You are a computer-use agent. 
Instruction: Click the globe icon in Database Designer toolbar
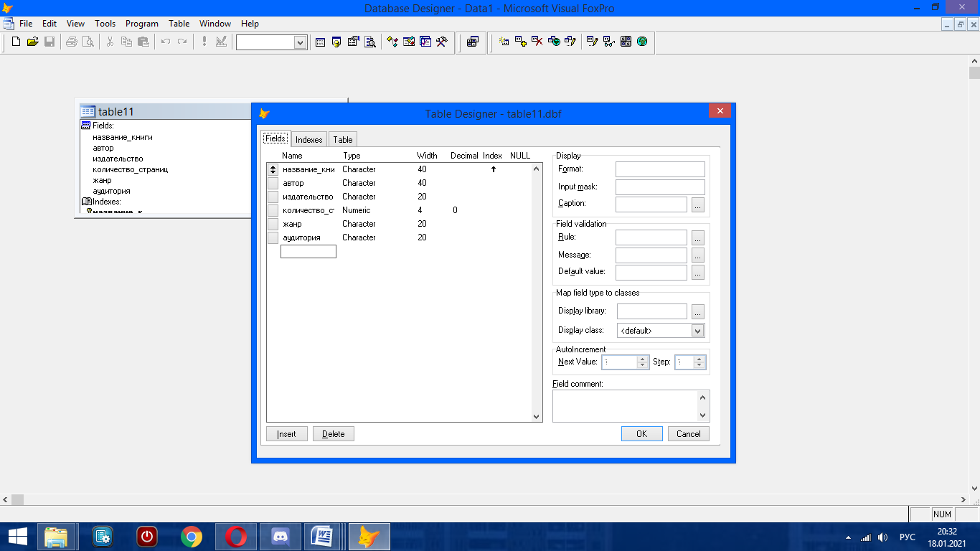[x=642, y=42]
